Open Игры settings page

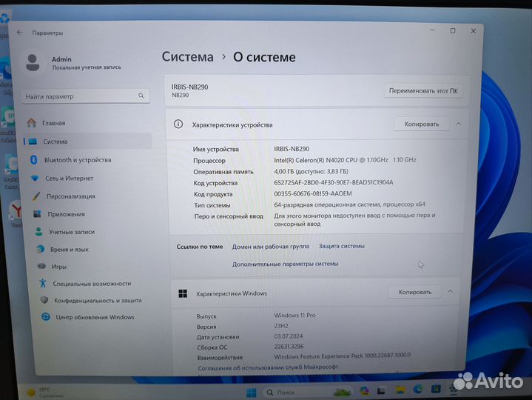coord(59,267)
